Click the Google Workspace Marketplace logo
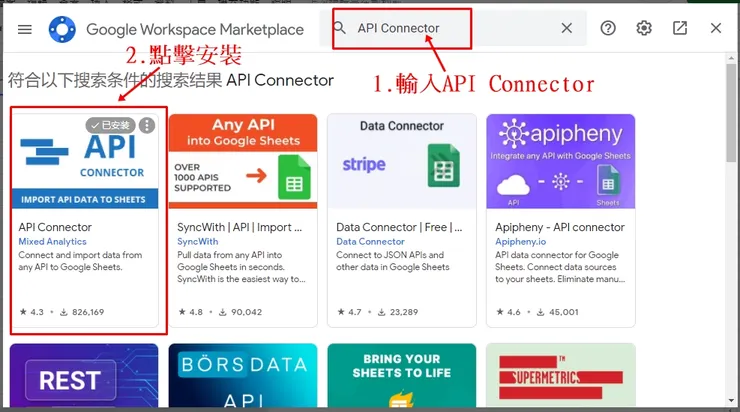The image size is (740, 412). click(x=62, y=29)
